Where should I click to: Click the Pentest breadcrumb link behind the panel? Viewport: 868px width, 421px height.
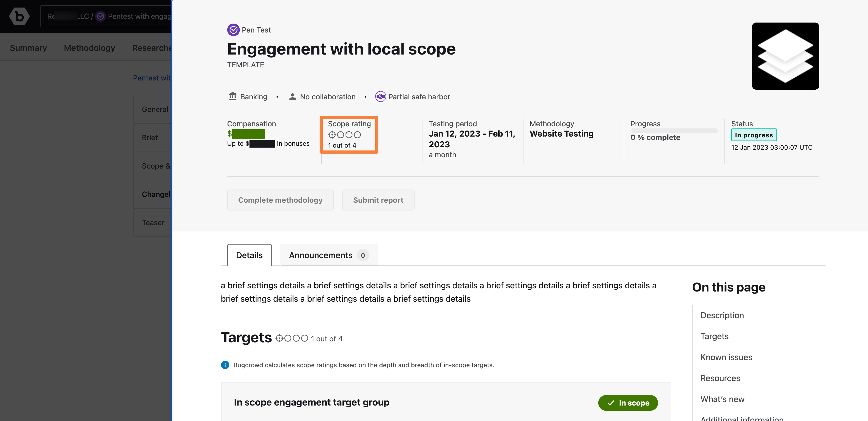pyautogui.click(x=152, y=78)
